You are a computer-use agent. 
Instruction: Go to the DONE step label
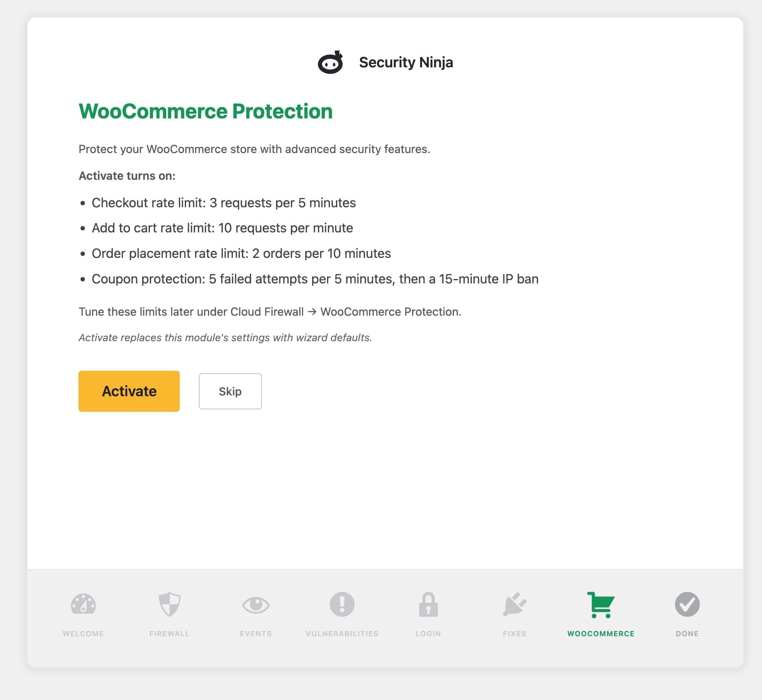[687, 633]
